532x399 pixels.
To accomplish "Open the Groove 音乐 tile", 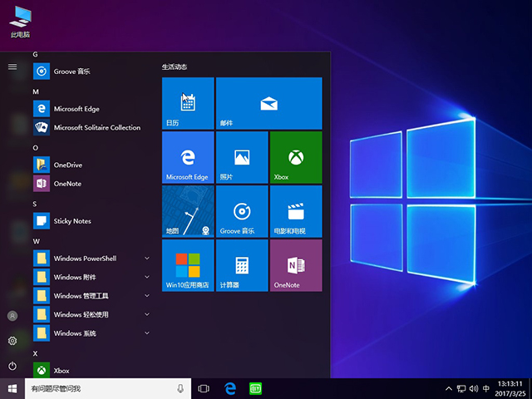I will tap(242, 211).
